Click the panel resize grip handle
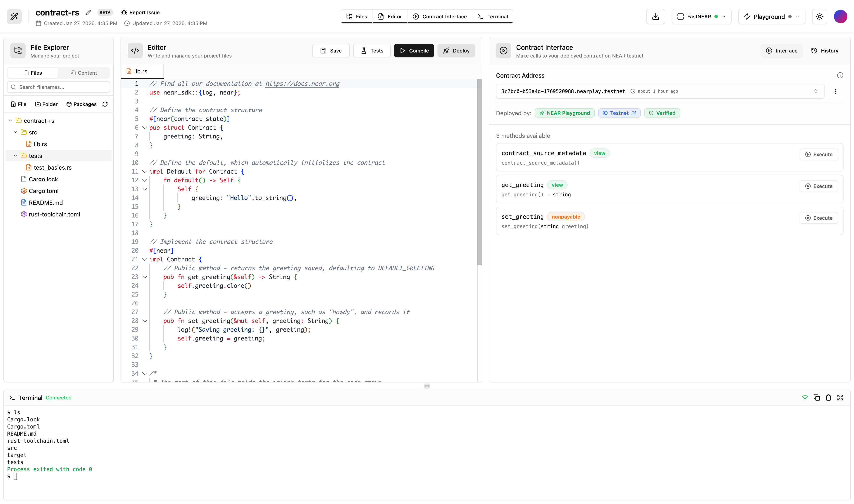 coord(427,386)
